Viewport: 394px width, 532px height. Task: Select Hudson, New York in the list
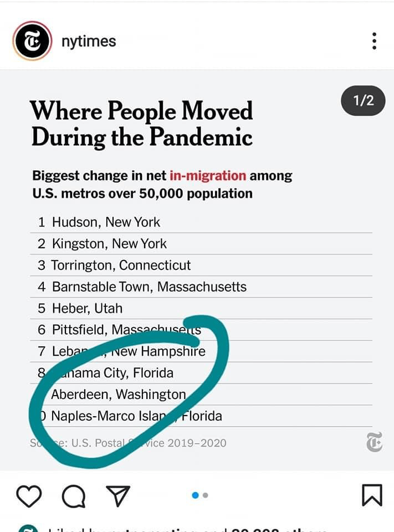pyautogui.click(x=105, y=222)
